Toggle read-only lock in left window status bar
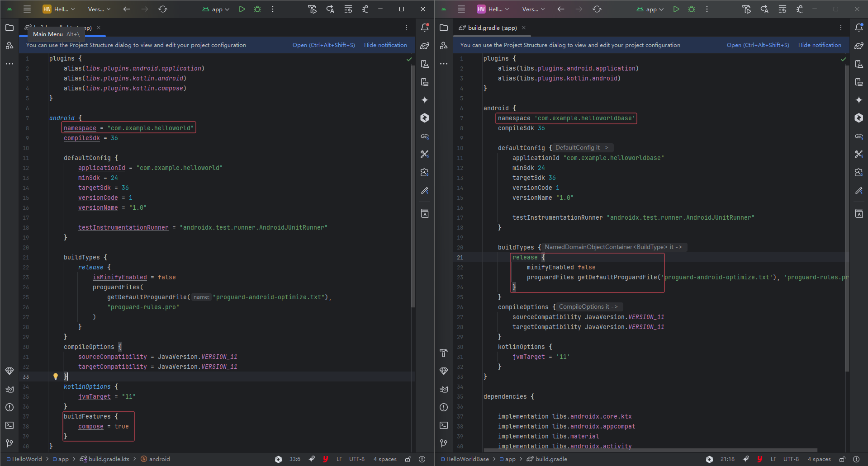The height and width of the screenshot is (466, 868). [x=408, y=459]
